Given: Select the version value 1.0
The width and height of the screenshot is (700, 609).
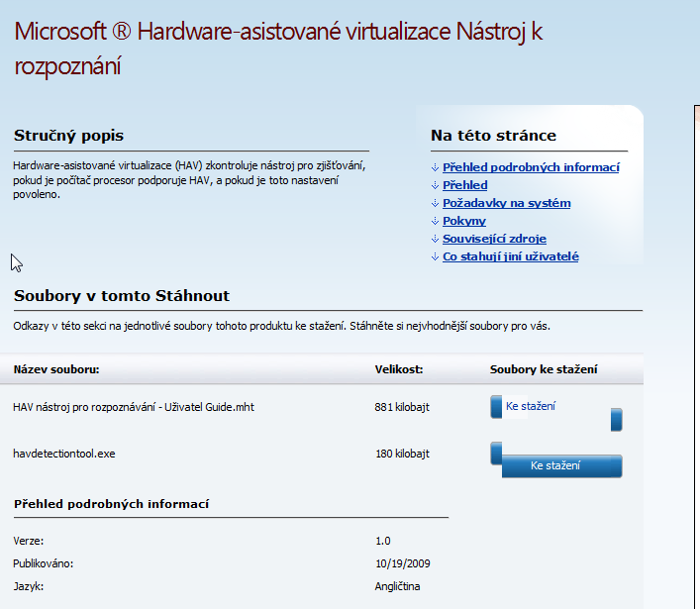Looking at the screenshot, I should [x=383, y=541].
